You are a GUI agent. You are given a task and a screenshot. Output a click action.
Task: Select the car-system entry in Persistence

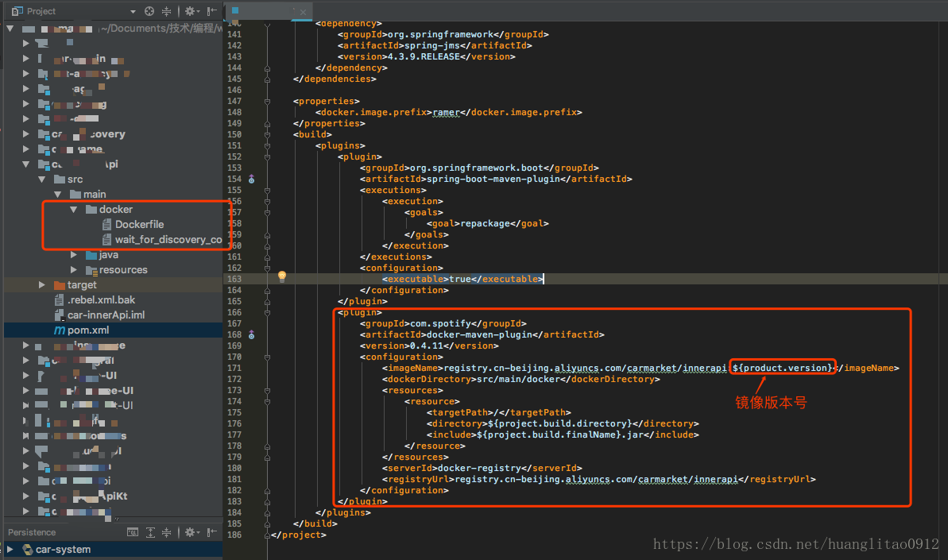(x=63, y=549)
